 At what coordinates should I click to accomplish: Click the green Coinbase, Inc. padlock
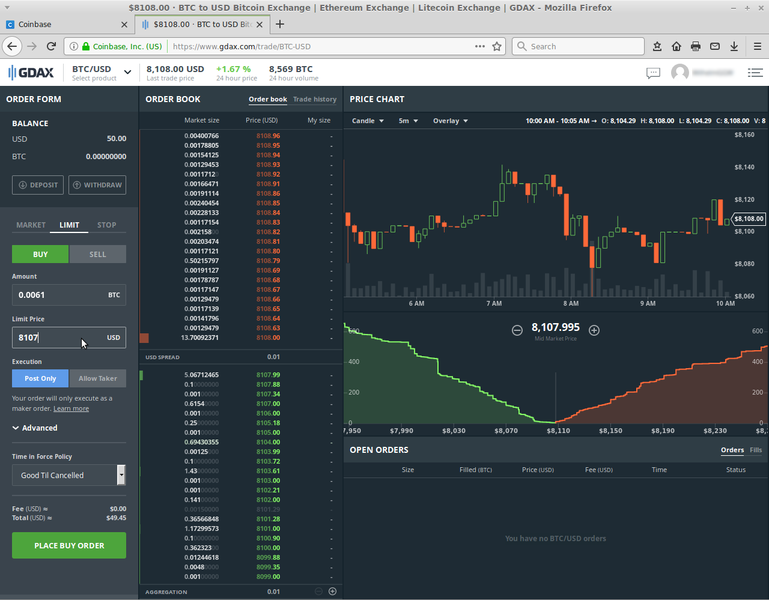coord(86,46)
